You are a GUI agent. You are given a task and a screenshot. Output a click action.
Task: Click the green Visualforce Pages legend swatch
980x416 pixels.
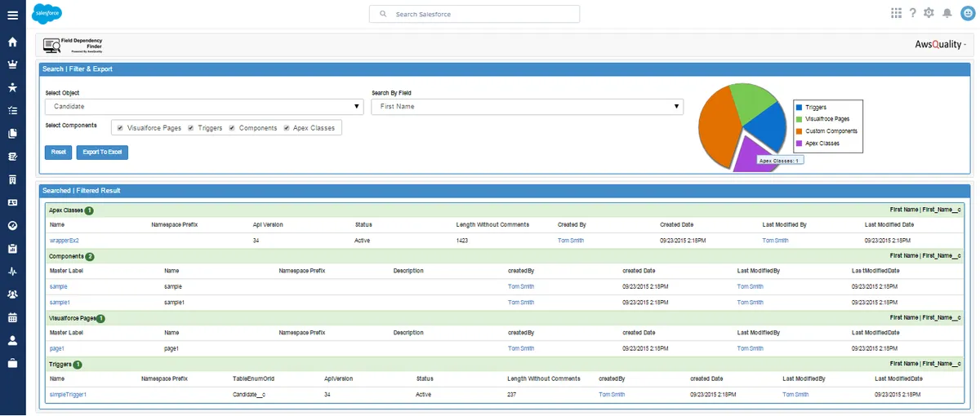(800, 119)
